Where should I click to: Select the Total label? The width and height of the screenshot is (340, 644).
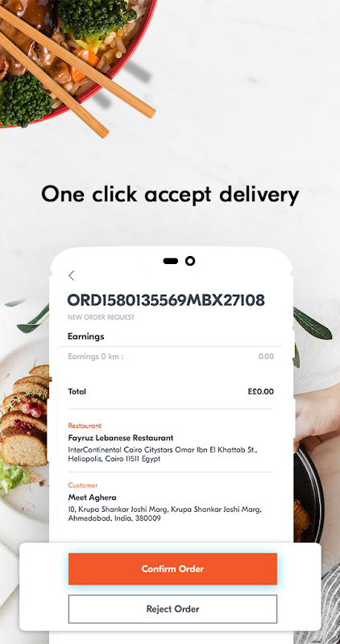(x=77, y=391)
